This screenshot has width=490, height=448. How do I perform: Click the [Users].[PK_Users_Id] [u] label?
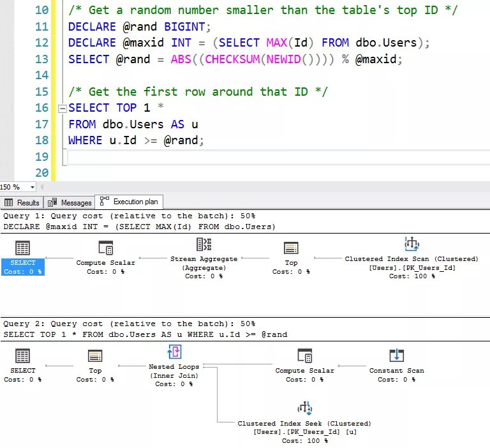coord(305,432)
